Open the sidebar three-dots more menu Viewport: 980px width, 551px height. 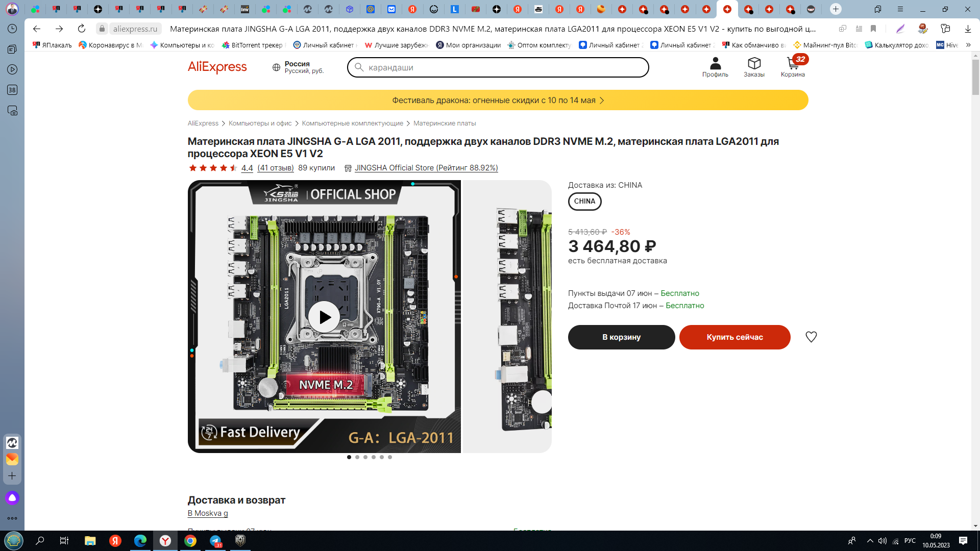pyautogui.click(x=12, y=518)
